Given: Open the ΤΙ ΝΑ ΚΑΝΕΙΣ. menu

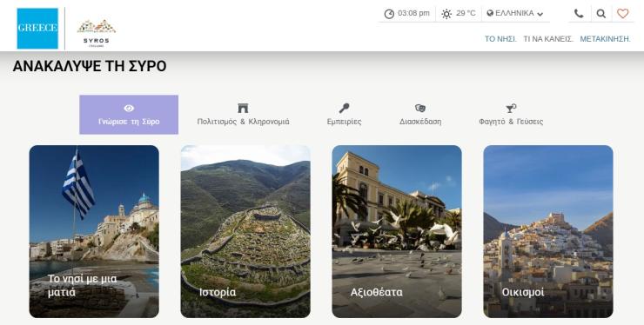Looking at the screenshot, I should click(548, 39).
